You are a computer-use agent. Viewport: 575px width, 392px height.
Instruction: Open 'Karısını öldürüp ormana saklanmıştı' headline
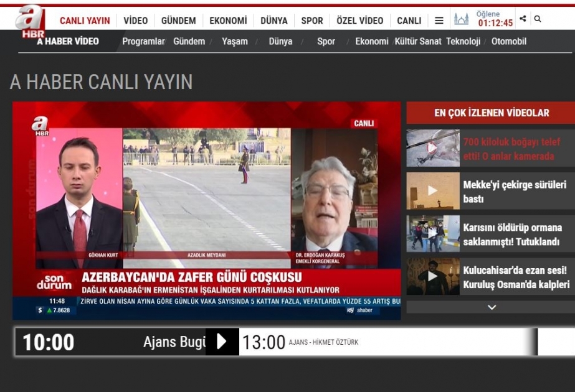(x=512, y=235)
